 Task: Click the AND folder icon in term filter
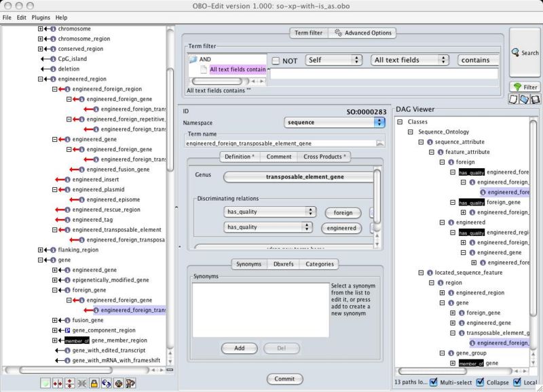(x=193, y=59)
